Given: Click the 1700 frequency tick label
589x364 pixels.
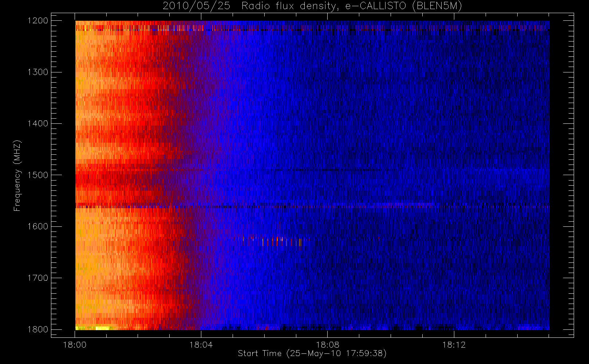Looking at the screenshot, I should click(x=38, y=278).
